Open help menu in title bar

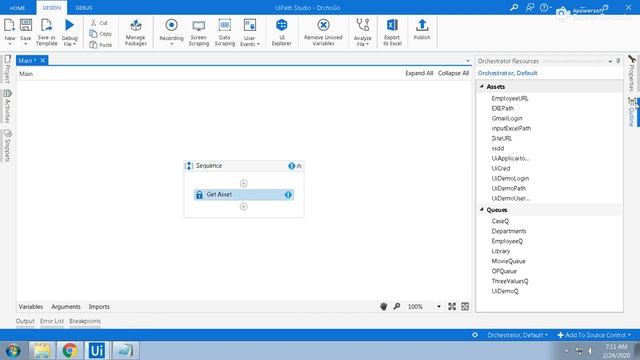[544, 7]
